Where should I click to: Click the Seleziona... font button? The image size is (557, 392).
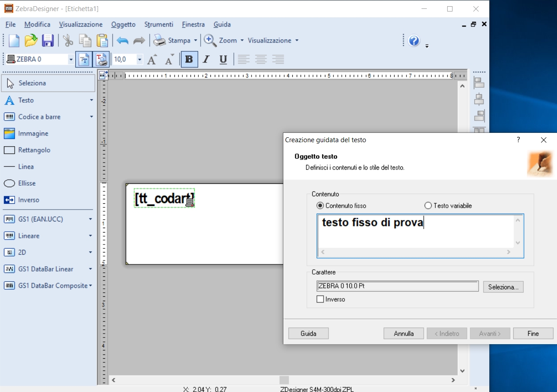(x=503, y=287)
